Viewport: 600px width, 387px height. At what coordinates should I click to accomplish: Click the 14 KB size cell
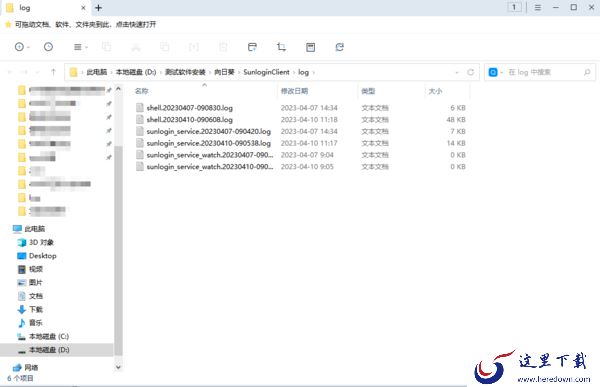click(x=456, y=143)
